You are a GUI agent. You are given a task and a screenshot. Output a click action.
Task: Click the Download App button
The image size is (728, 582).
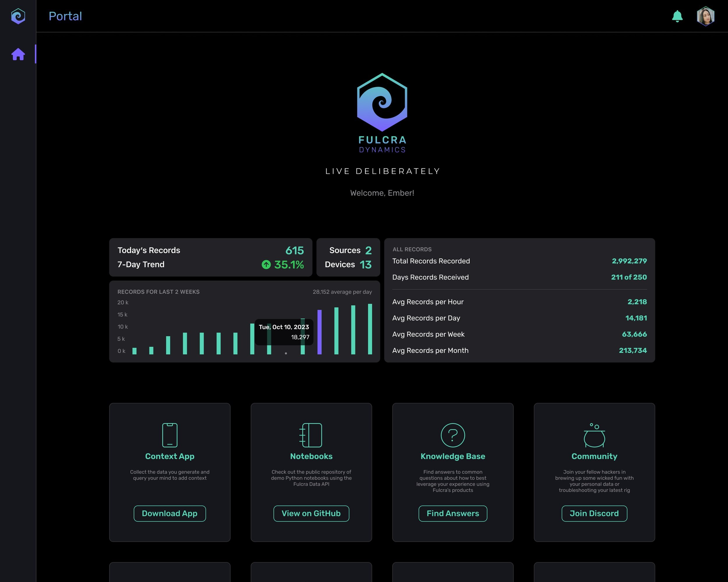click(169, 514)
